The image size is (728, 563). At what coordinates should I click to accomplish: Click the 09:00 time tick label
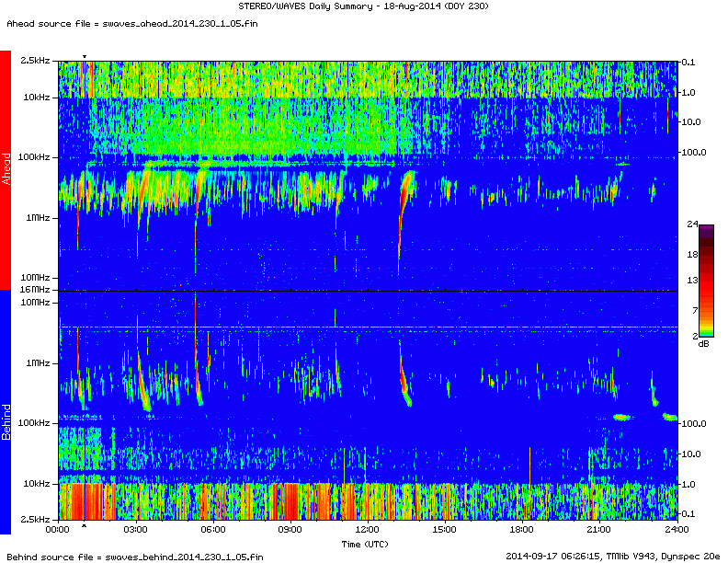click(x=290, y=530)
